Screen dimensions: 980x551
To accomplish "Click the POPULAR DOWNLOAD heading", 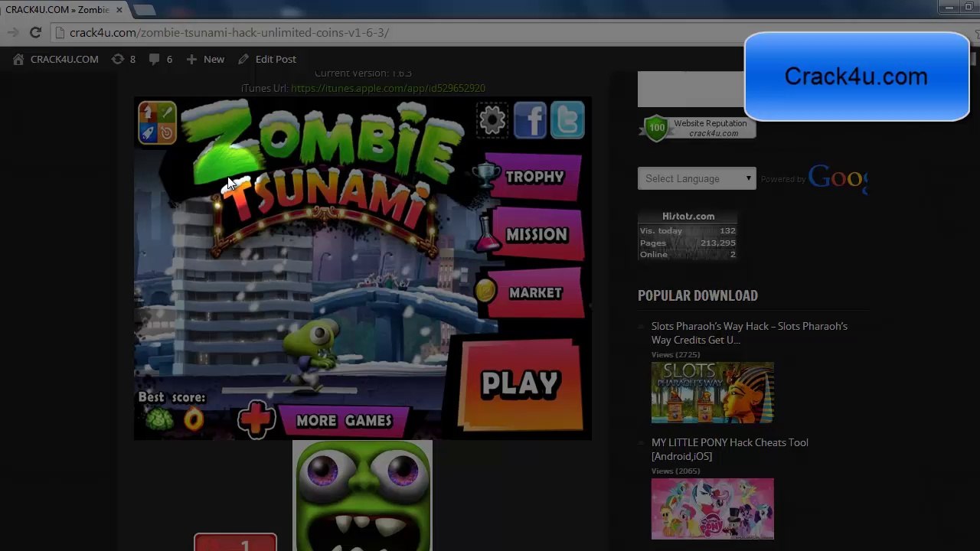I will [x=697, y=295].
